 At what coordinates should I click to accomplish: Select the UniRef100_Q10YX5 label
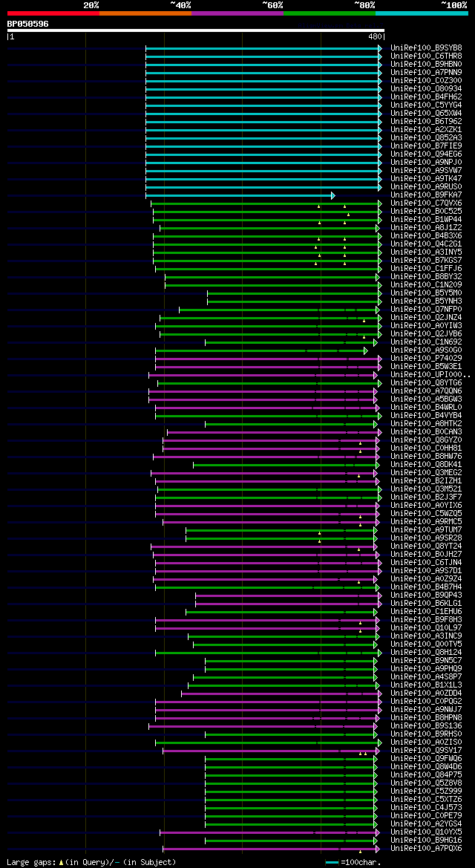point(426,832)
